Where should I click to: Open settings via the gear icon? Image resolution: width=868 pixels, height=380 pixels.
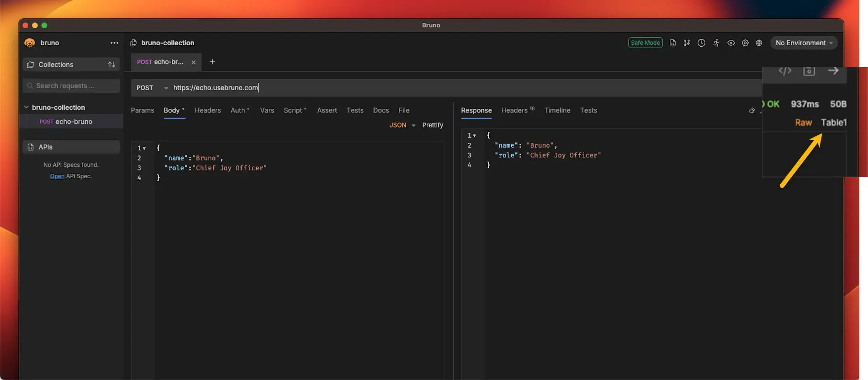click(745, 43)
